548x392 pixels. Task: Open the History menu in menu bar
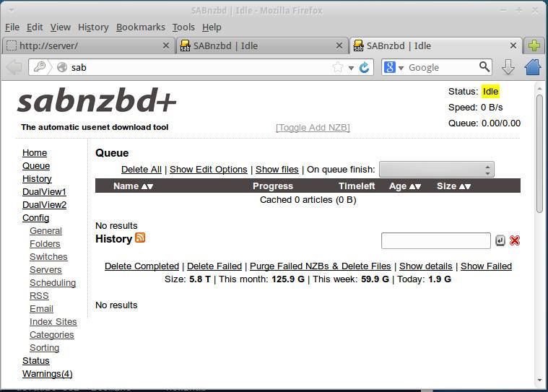pos(93,27)
